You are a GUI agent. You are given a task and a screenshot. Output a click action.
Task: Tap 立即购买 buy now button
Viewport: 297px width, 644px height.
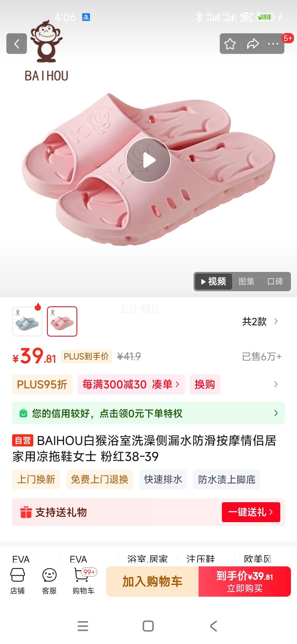point(244,582)
